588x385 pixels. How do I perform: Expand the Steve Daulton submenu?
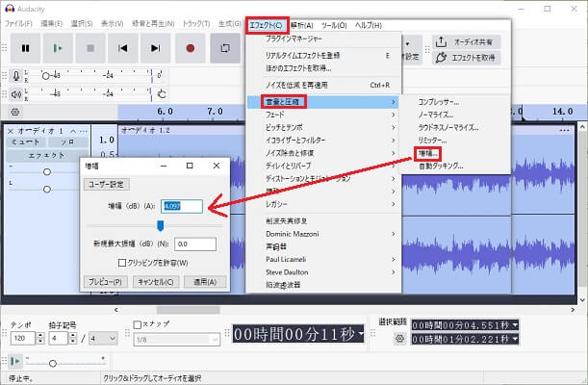(323, 272)
